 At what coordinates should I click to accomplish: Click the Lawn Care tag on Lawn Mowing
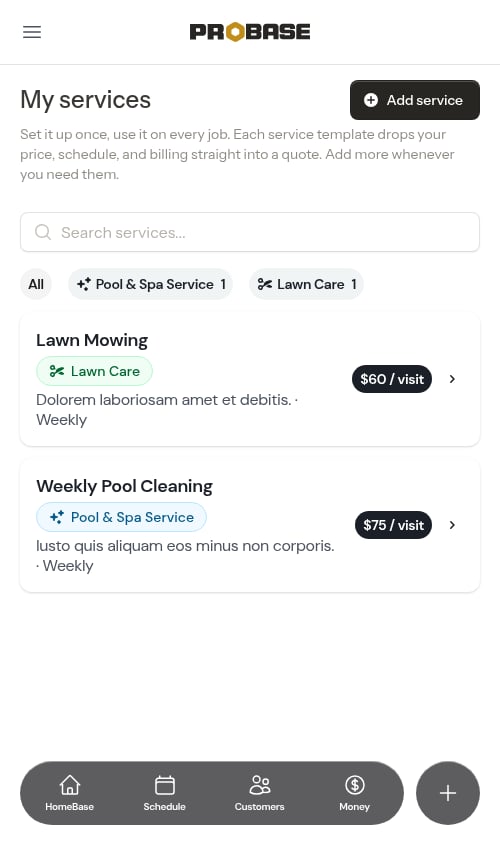point(94,371)
